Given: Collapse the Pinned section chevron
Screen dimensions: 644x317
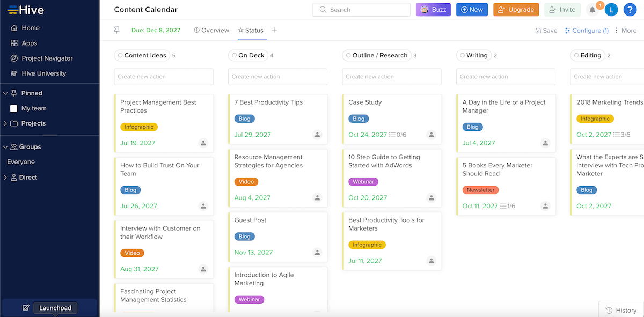Looking at the screenshot, I should tap(5, 93).
